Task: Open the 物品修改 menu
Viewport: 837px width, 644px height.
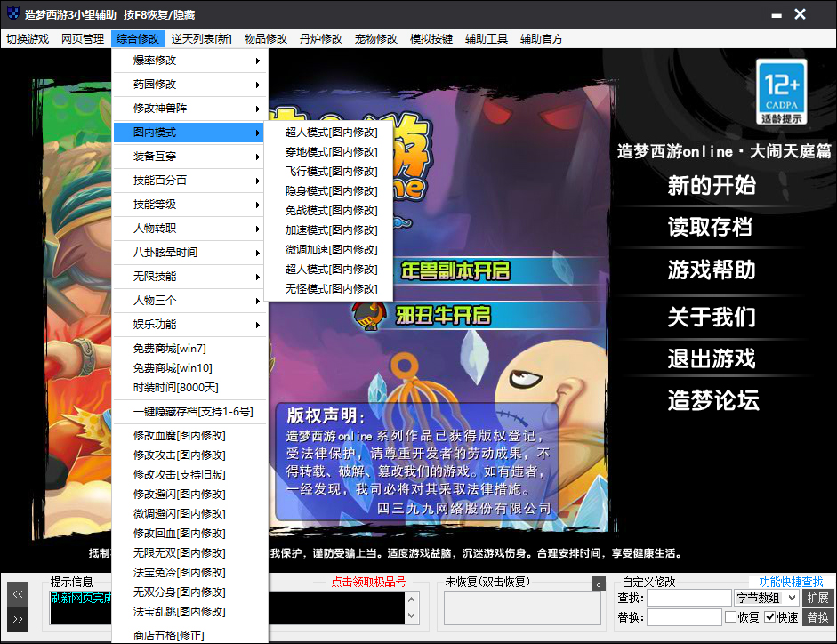Action: point(266,39)
